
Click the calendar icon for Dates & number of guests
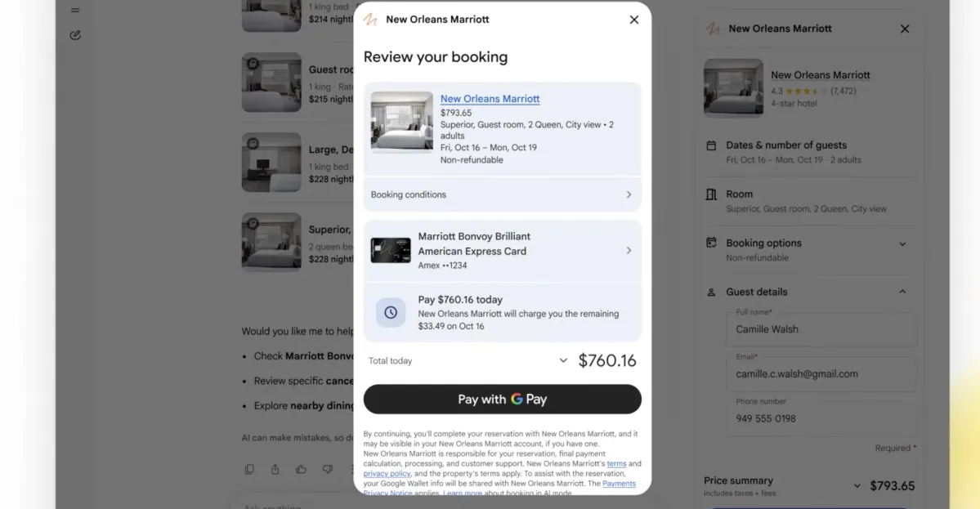pos(711,145)
